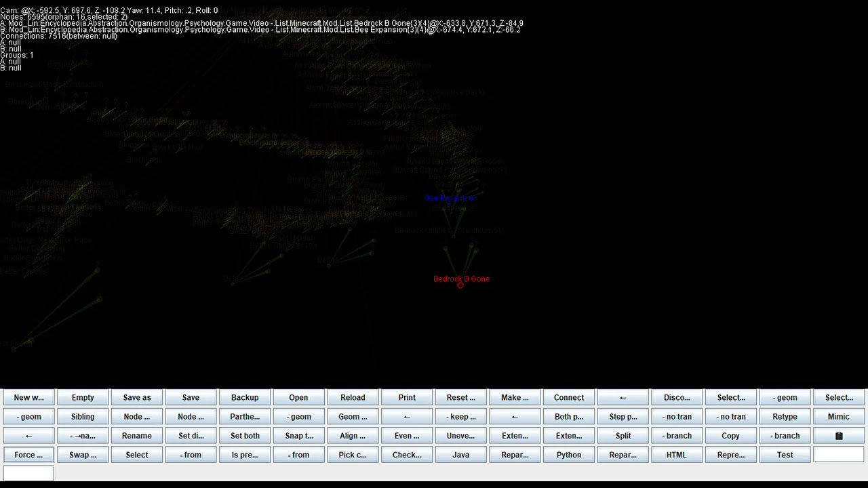This screenshot has height=488, width=868.
Task: Click the "Even ..." button
Action: [x=407, y=436]
